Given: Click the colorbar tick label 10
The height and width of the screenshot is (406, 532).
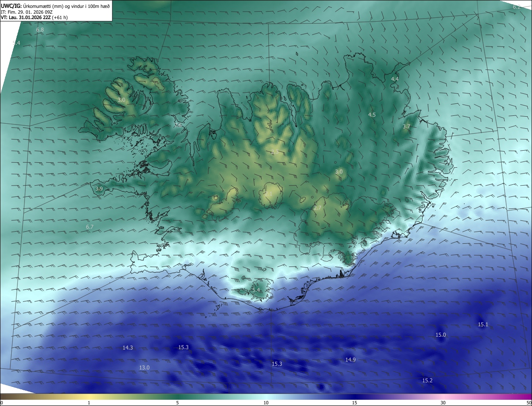Looking at the screenshot, I should 266,403.
